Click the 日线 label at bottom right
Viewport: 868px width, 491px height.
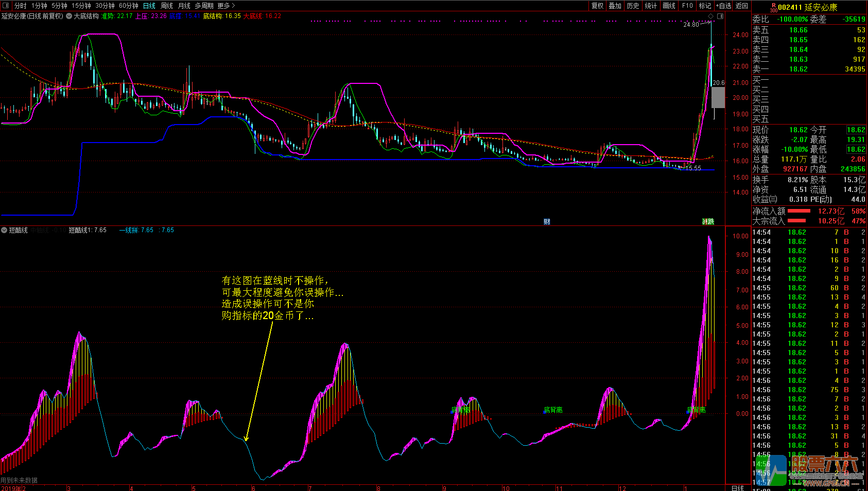738,487
